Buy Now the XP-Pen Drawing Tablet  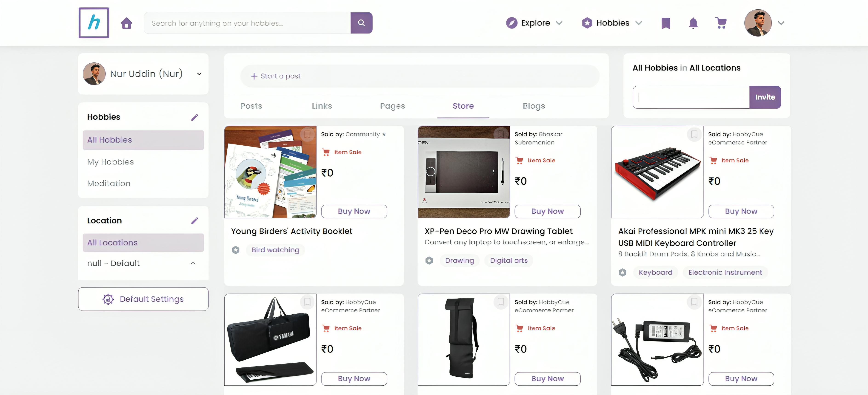coord(547,211)
